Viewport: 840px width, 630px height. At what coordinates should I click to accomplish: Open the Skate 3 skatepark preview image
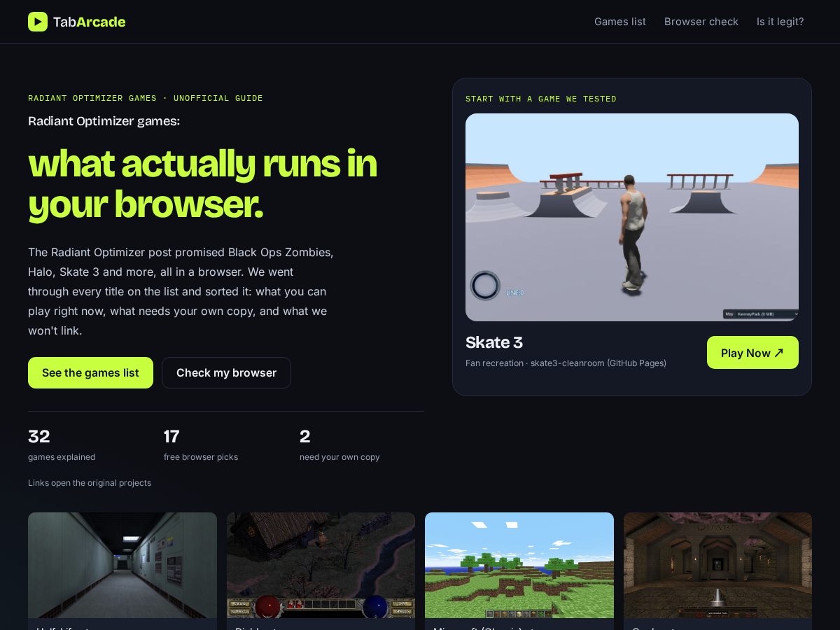[632, 217]
